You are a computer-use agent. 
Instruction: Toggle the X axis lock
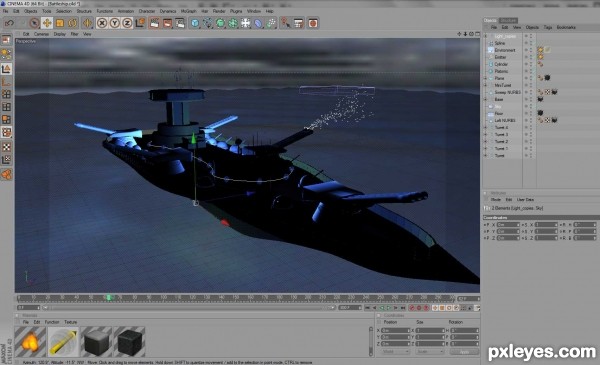click(102, 23)
